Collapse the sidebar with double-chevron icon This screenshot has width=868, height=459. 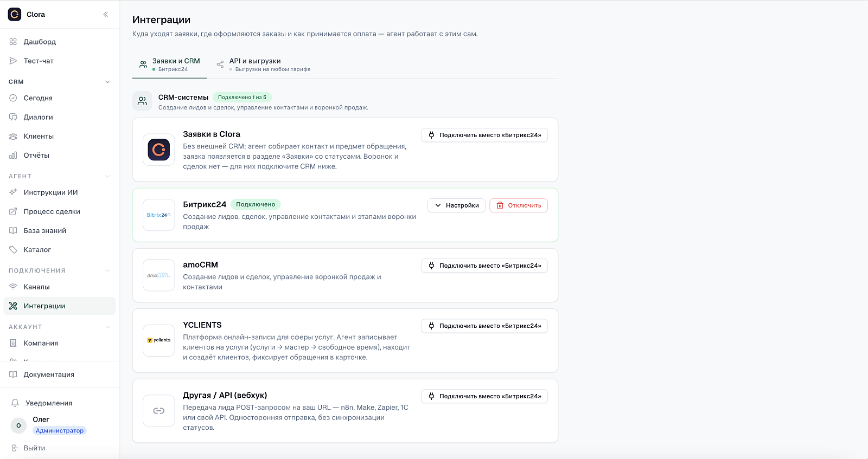(x=106, y=14)
